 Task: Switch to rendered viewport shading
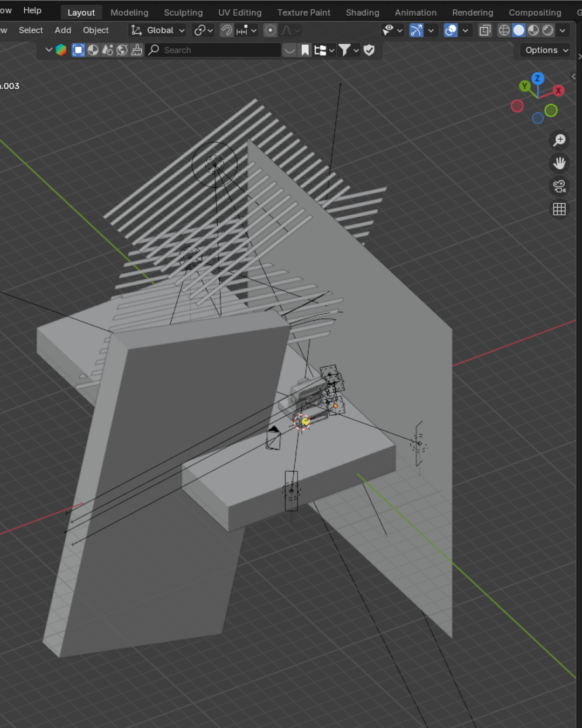click(x=548, y=30)
